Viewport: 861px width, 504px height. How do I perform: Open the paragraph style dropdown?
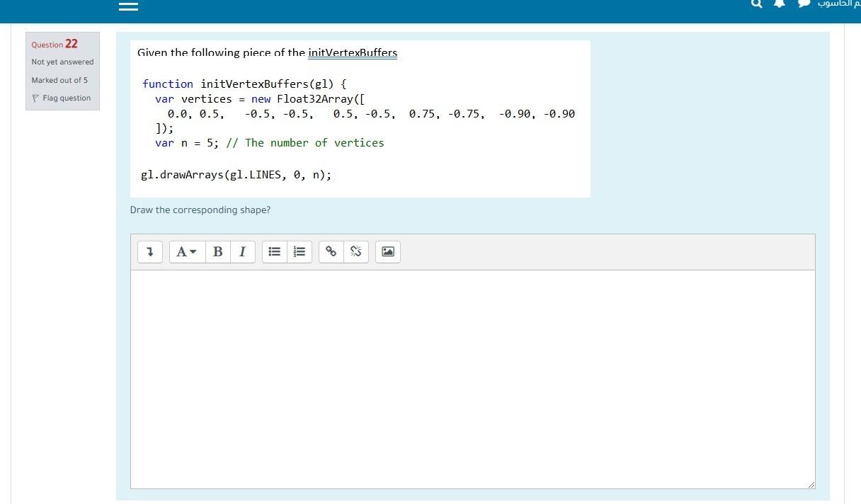click(186, 251)
